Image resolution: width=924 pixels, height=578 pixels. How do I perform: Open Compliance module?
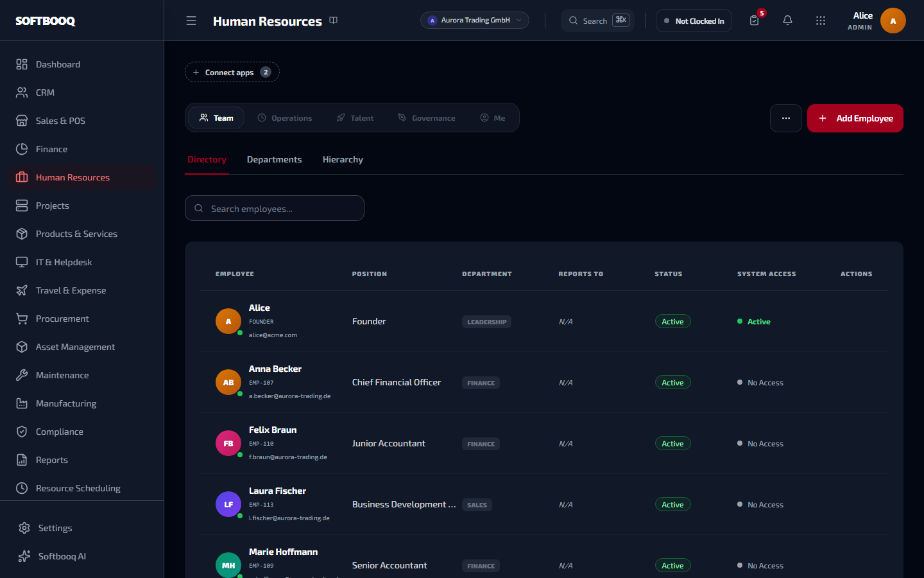(x=81, y=432)
